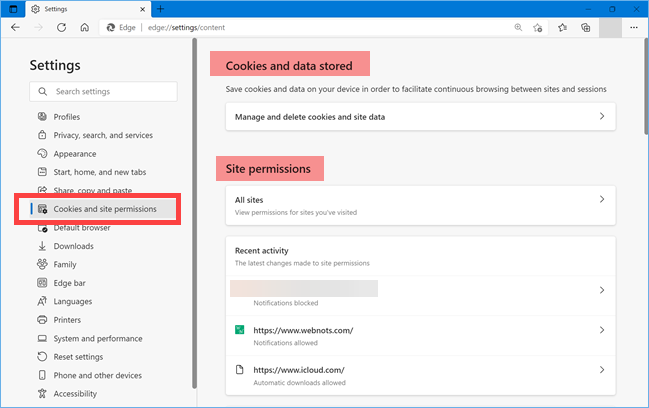Open the Settings and more ellipsis menu
Image resolution: width=649 pixels, height=408 pixels.
point(634,28)
